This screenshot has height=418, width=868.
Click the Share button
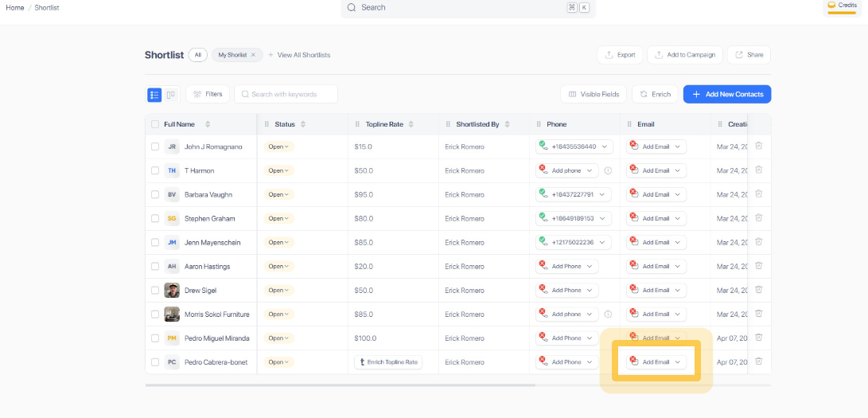749,55
